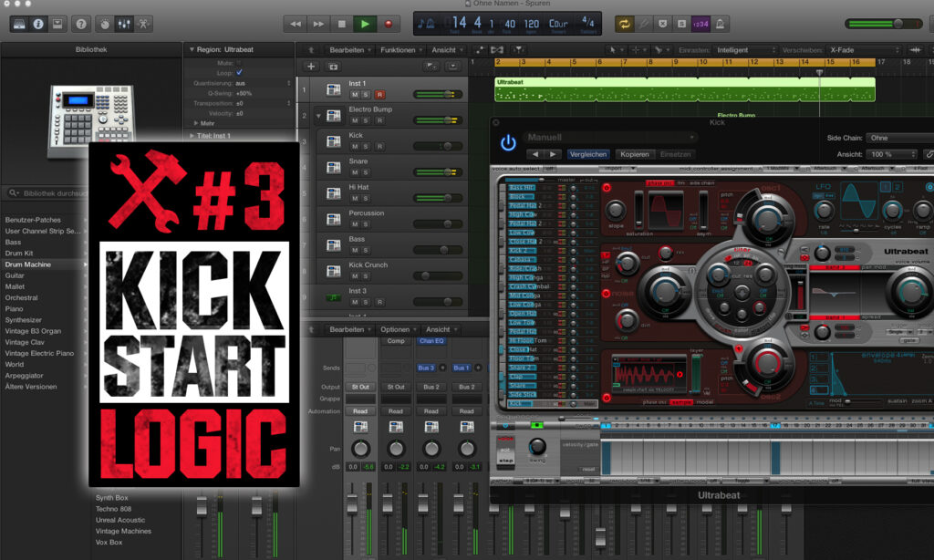
Task: Open the Ansicht menu in the Mixer
Action: [441, 329]
